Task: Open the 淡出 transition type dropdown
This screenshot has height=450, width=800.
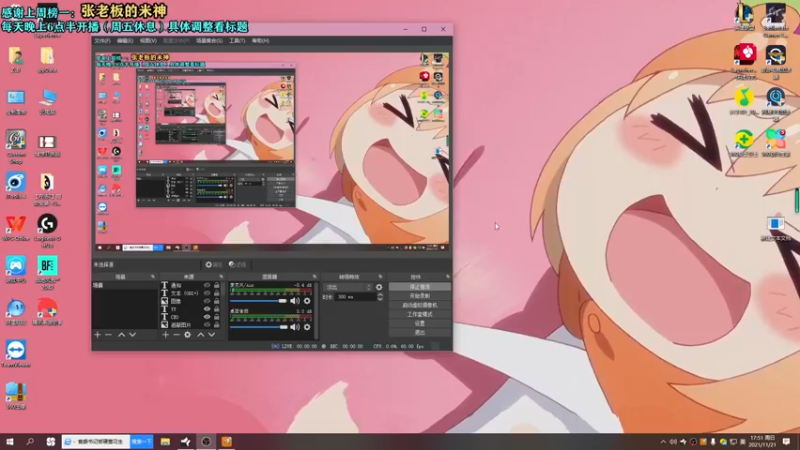Action: pos(347,287)
